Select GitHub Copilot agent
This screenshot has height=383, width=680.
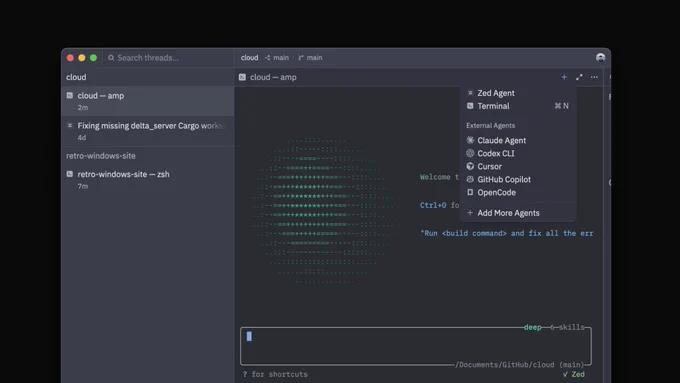tap(518, 180)
